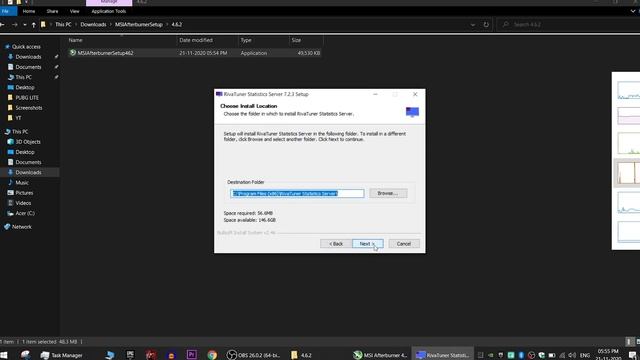Go forward in File Explorer history
Viewport: 640px width, 360px height.
[x=14, y=24]
